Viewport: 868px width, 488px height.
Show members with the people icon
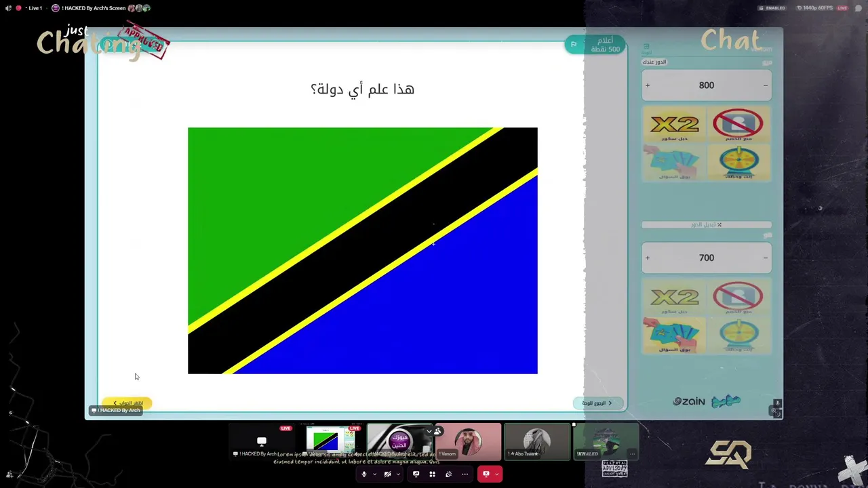438,431
